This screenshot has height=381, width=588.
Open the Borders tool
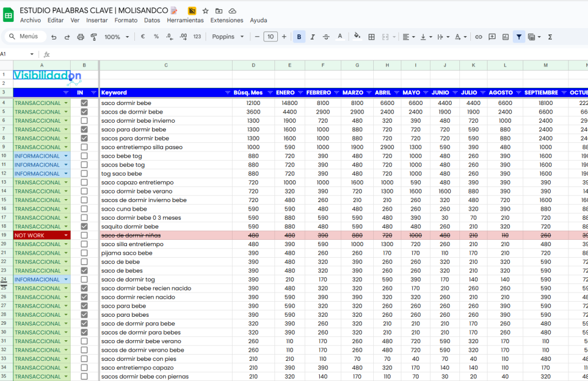(x=372, y=37)
